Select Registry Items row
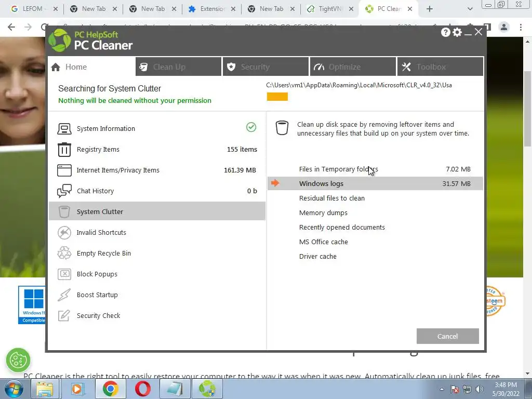The width and height of the screenshot is (532, 399). point(157,149)
